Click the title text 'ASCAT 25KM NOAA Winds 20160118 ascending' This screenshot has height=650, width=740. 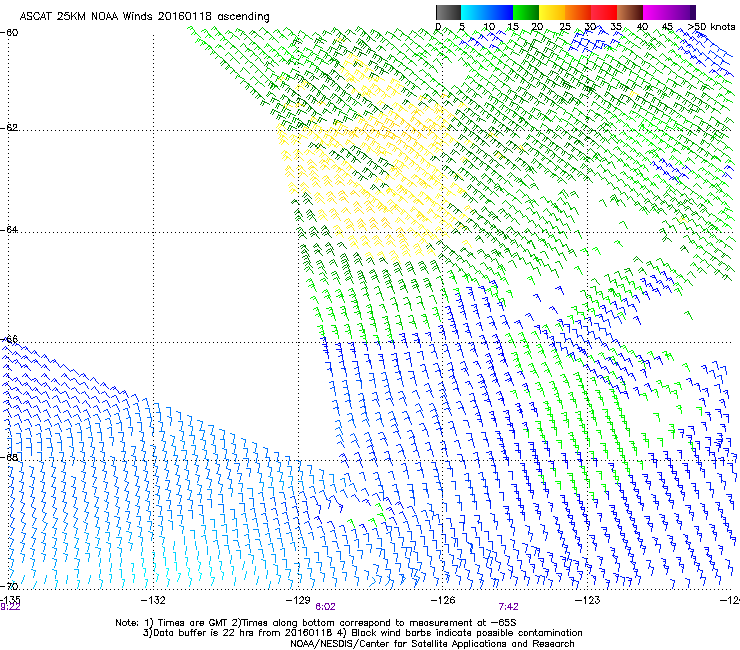(144, 17)
